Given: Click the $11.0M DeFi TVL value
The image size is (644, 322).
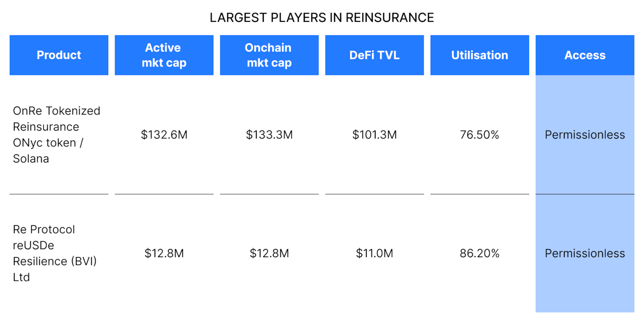Looking at the screenshot, I should 374,253.
